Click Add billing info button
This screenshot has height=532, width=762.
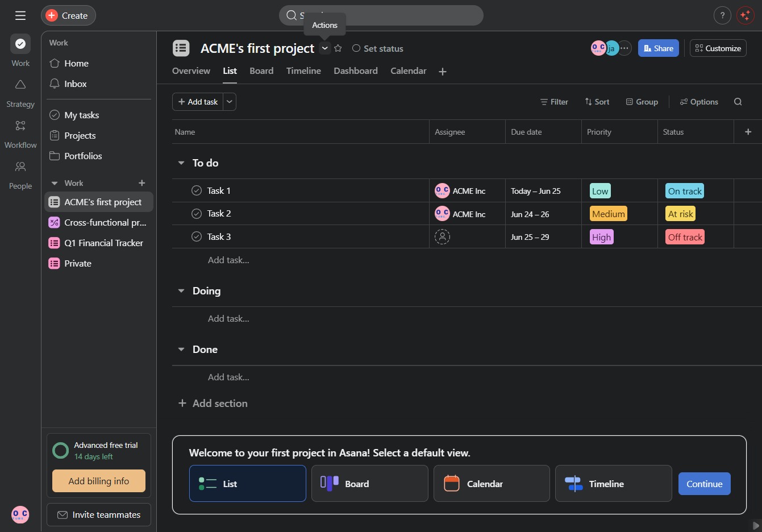[99, 481]
